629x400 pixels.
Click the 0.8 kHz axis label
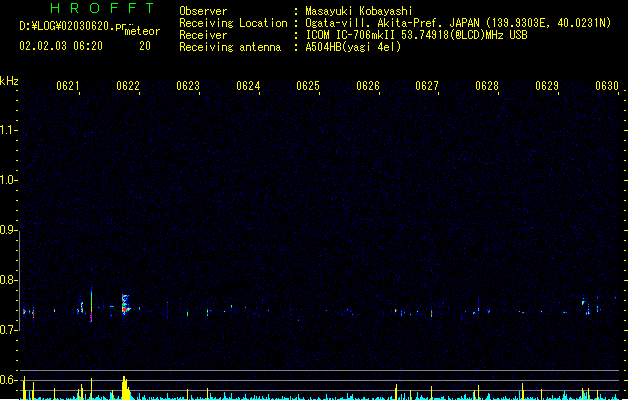7,280
